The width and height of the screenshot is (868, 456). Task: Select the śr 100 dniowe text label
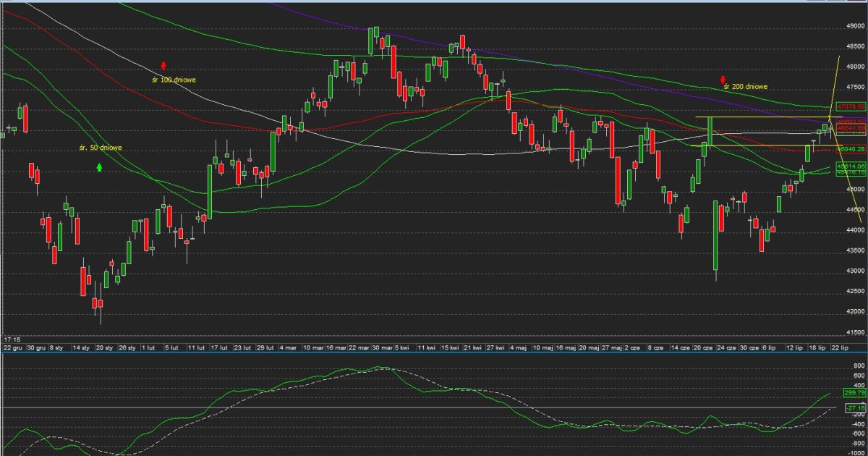click(174, 80)
